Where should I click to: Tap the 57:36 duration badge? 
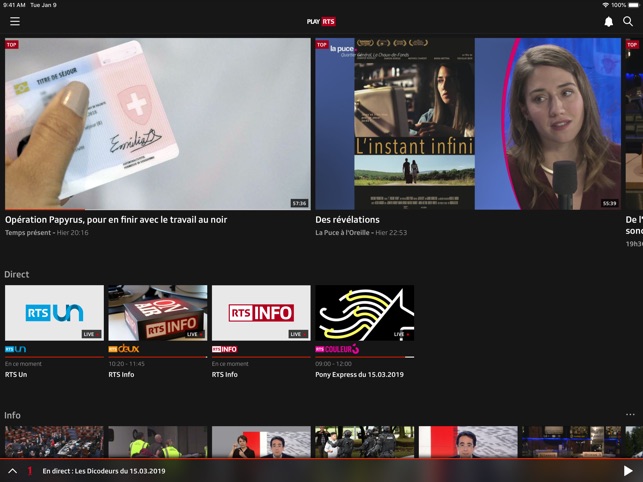tap(299, 203)
